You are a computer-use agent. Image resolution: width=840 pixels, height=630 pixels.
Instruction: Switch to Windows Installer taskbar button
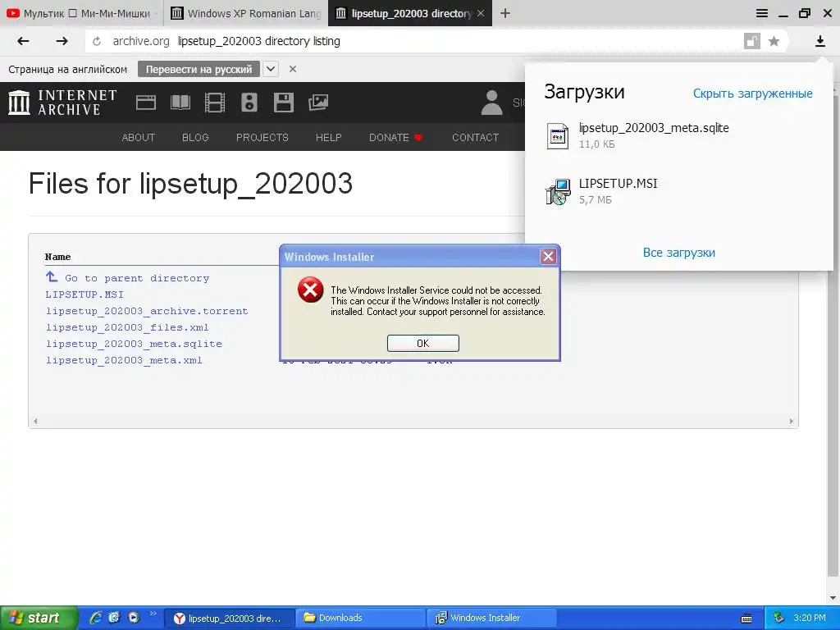[x=491, y=618]
